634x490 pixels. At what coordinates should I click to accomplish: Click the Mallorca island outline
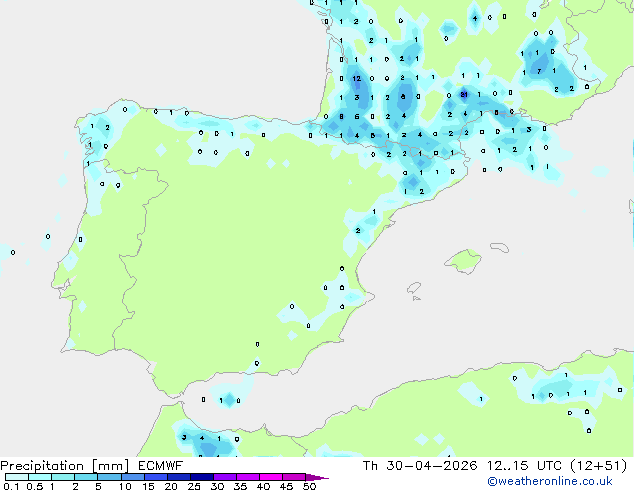(x=463, y=261)
